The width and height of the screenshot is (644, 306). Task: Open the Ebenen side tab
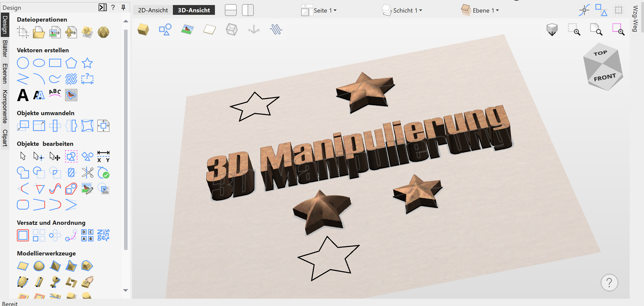tap(5, 73)
